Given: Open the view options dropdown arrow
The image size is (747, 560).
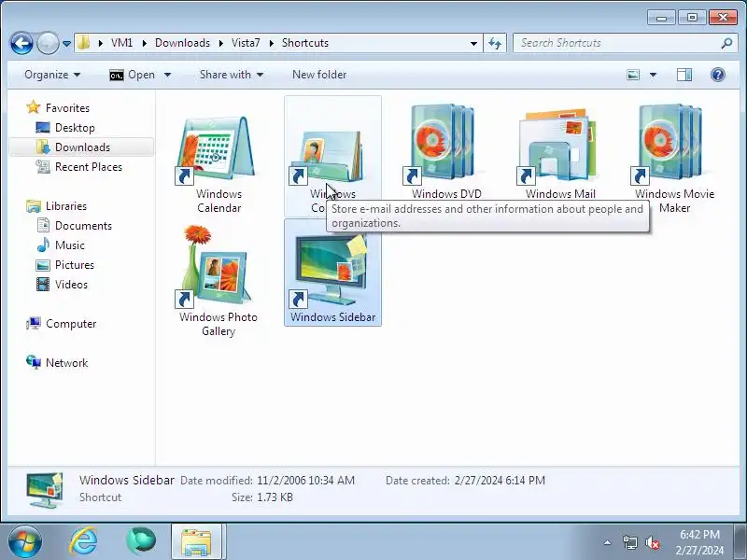Looking at the screenshot, I should [x=653, y=75].
